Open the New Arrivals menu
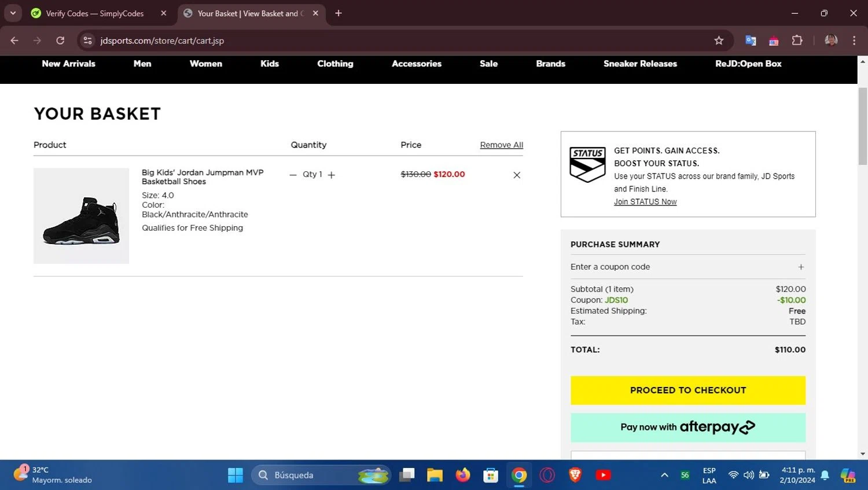 tap(69, 64)
